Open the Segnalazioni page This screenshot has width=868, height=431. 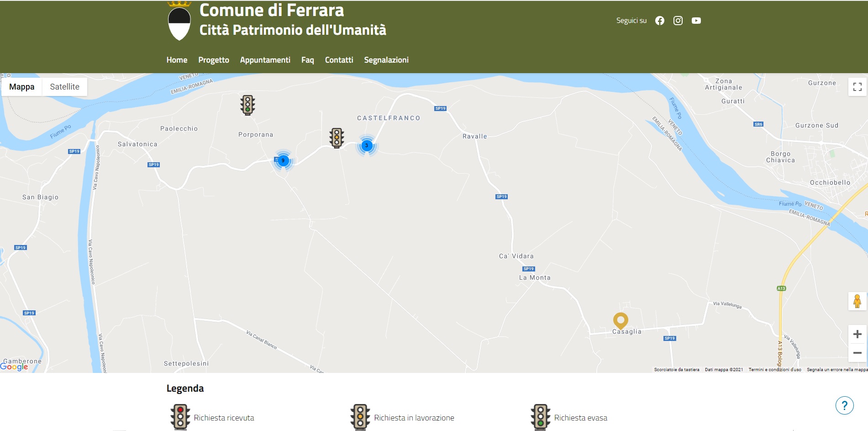(x=386, y=60)
